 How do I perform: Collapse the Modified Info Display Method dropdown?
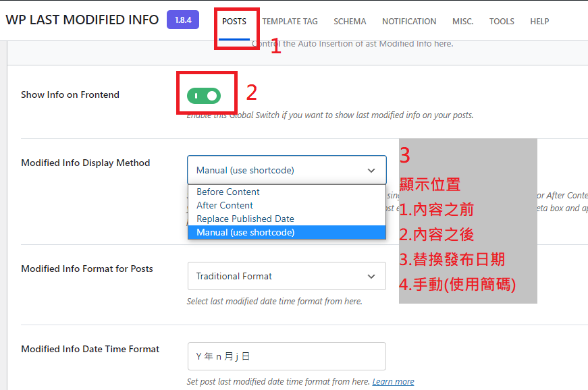coord(287,170)
